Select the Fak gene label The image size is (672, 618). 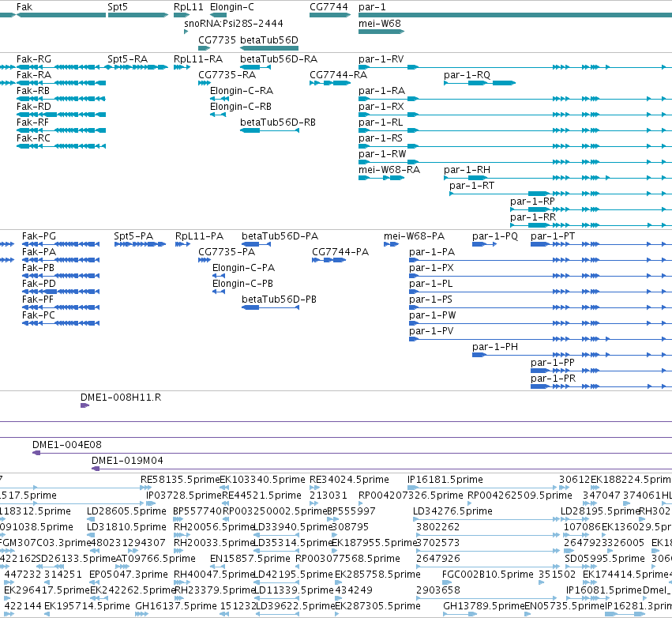click(x=24, y=7)
